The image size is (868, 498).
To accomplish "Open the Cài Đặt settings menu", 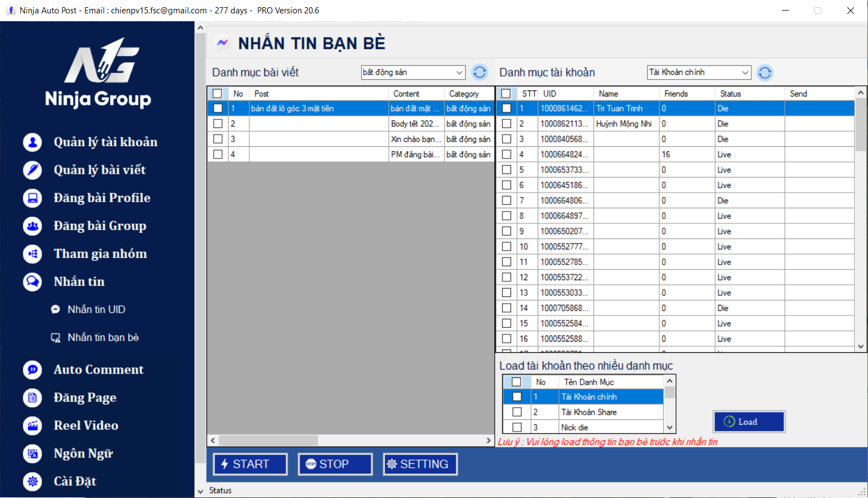I will 75,481.
